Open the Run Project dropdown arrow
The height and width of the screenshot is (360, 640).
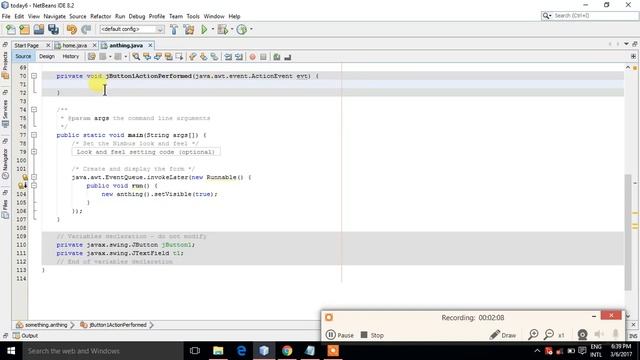click(213, 29)
